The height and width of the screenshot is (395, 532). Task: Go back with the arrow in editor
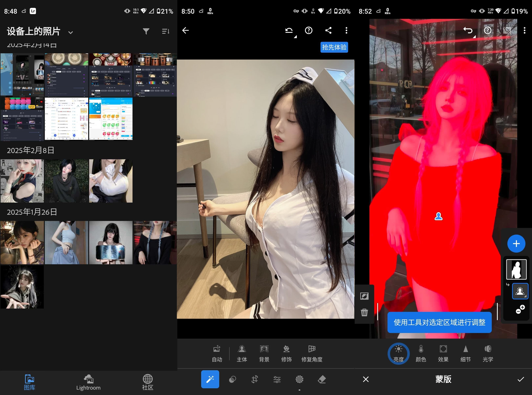coord(186,30)
